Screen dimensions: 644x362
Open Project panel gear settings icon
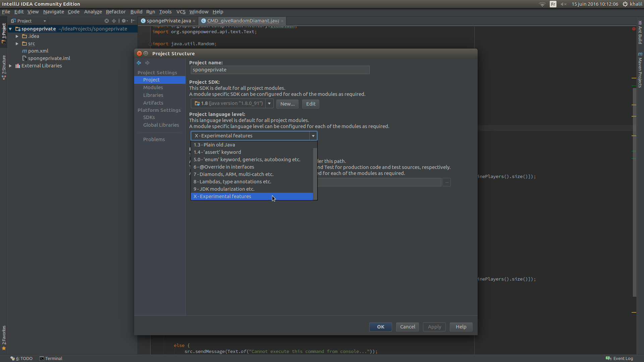124,21
